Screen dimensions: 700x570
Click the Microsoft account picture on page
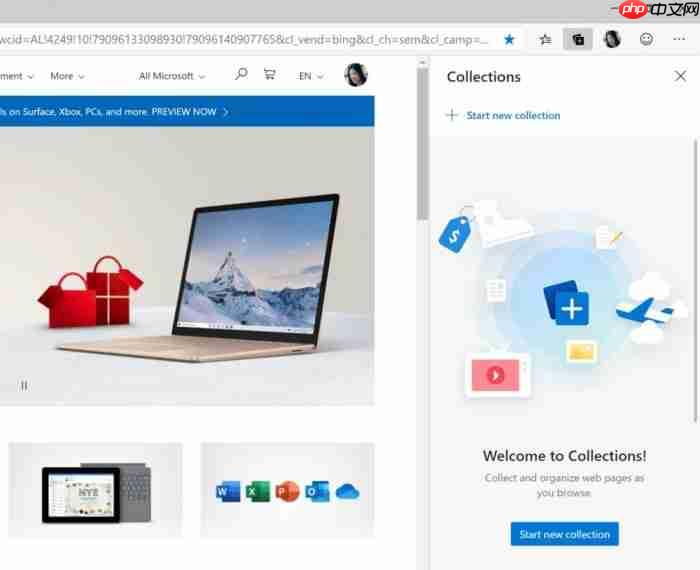coord(356,75)
